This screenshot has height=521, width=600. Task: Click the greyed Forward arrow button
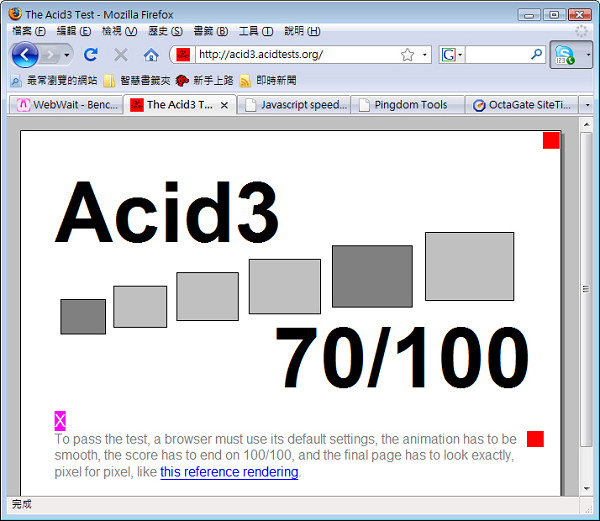(50, 55)
